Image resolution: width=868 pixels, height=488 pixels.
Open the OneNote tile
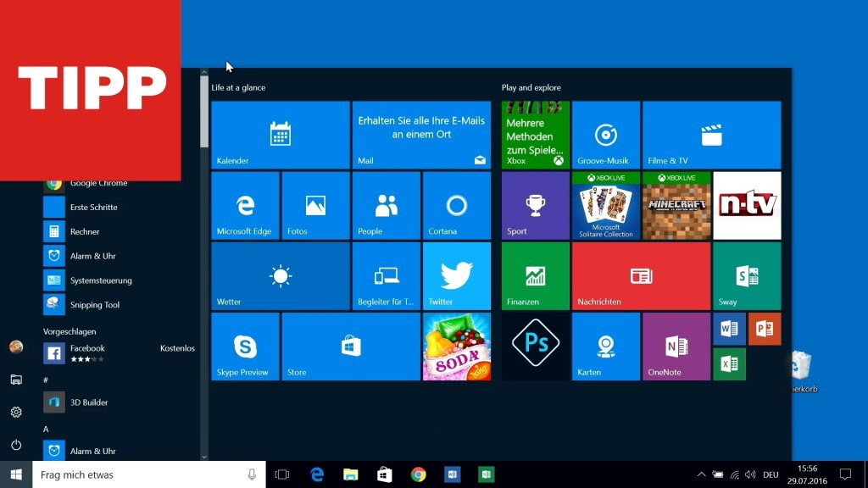tap(676, 347)
